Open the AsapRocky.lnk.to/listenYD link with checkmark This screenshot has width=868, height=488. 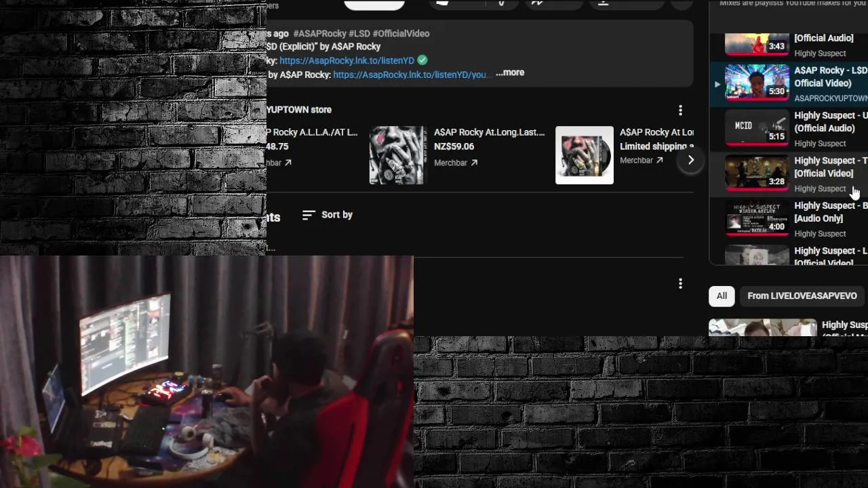[x=347, y=60]
